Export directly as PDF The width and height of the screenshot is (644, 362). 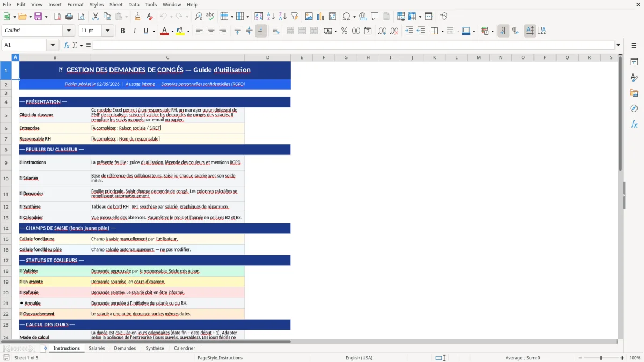click(x=57, y=17)
